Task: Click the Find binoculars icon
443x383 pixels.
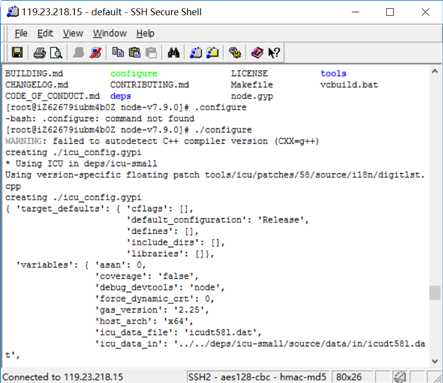Action: click(173, 52)
